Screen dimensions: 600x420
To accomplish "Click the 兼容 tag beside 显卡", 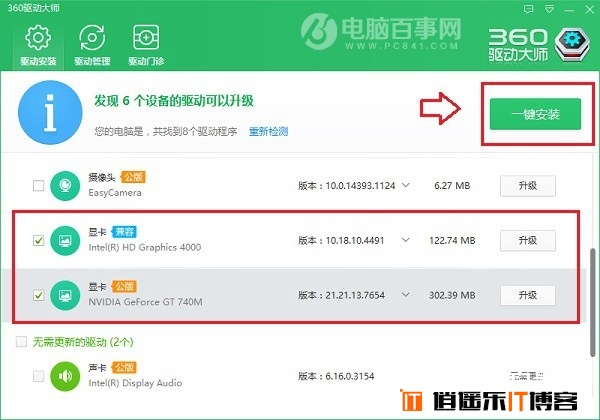I will point(124,232).
